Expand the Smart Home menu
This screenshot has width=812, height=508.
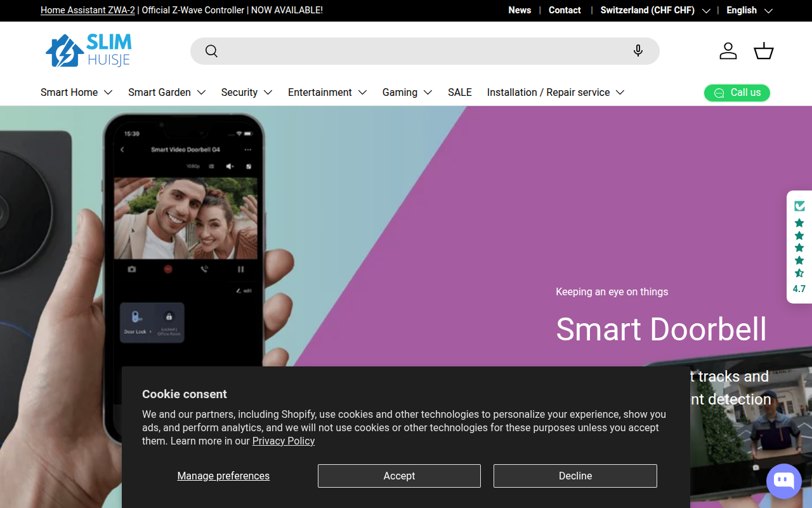tap(77, 92)
